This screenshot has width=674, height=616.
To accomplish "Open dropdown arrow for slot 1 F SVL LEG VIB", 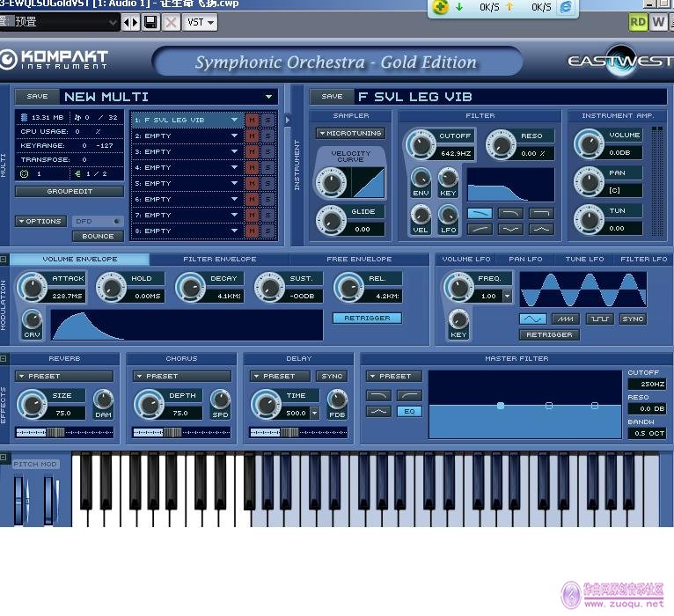I will [234, 120].
